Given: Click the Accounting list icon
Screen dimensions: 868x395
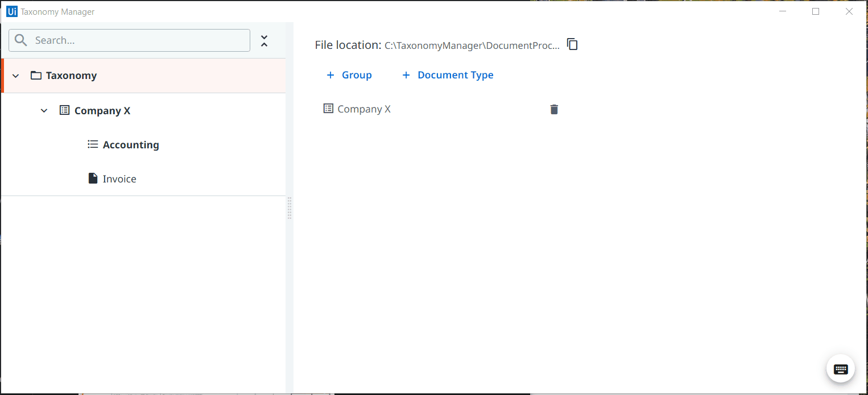Looking at the screenshot, I should click(x=93, y=144).
